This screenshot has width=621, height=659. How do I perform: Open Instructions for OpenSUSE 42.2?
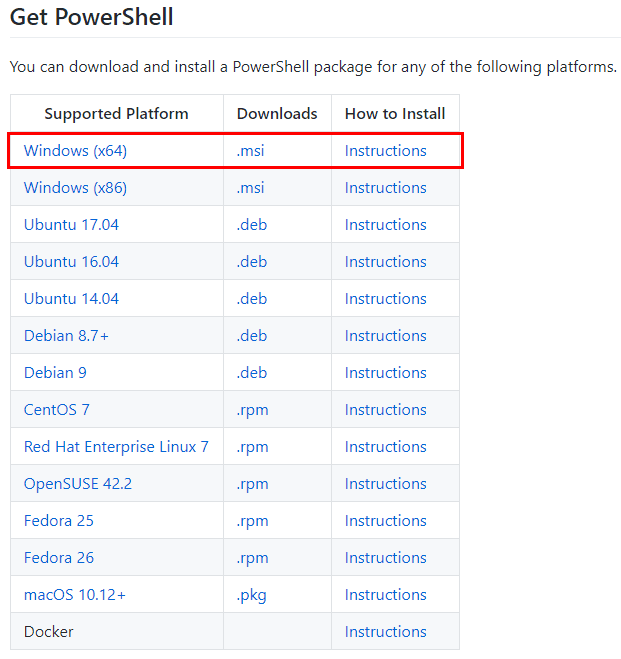click(x=385, y=484)
